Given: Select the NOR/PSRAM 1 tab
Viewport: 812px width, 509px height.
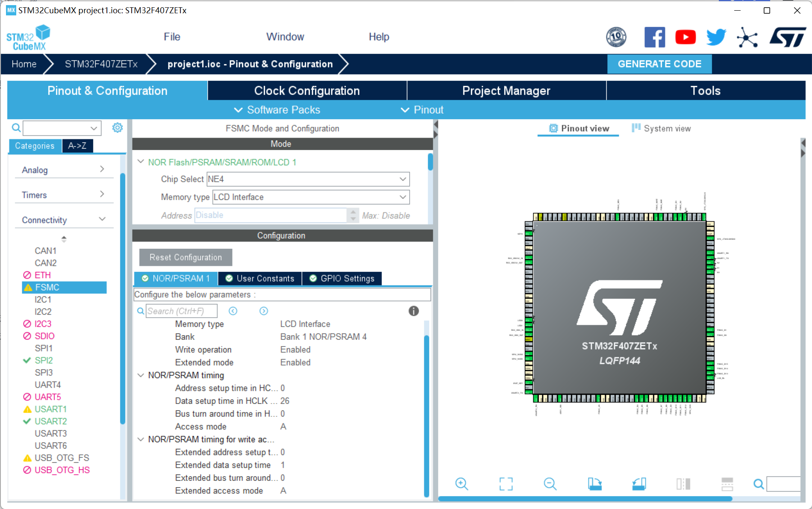Looking at the screenshot, I should (x=176, y=278).
